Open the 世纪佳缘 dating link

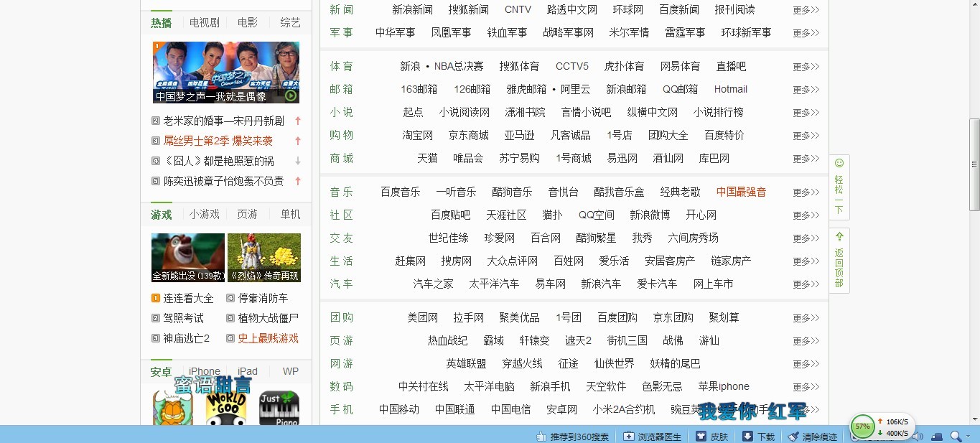(x=448, y=238)
